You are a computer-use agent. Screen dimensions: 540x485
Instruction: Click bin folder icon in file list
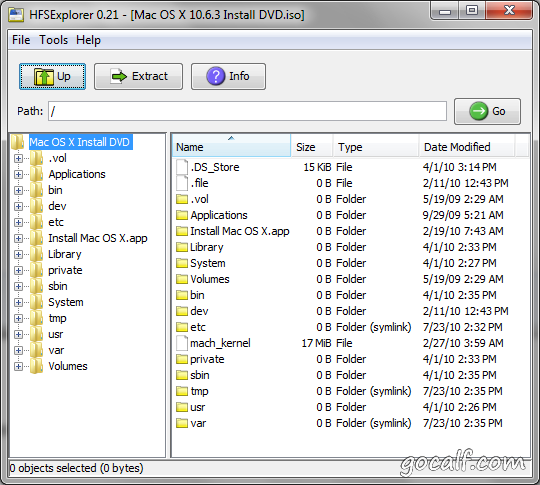182,296
